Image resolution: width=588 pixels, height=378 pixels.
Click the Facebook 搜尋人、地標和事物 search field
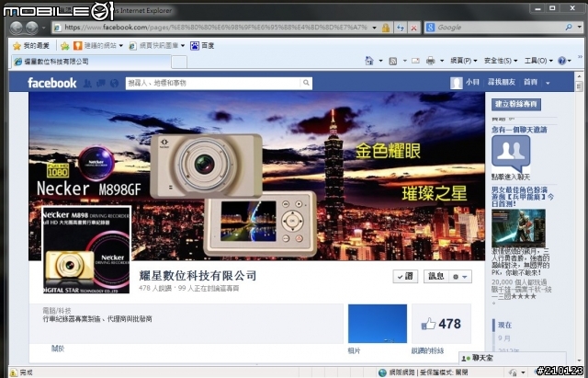pyautogui.click(x=213, y=83)
